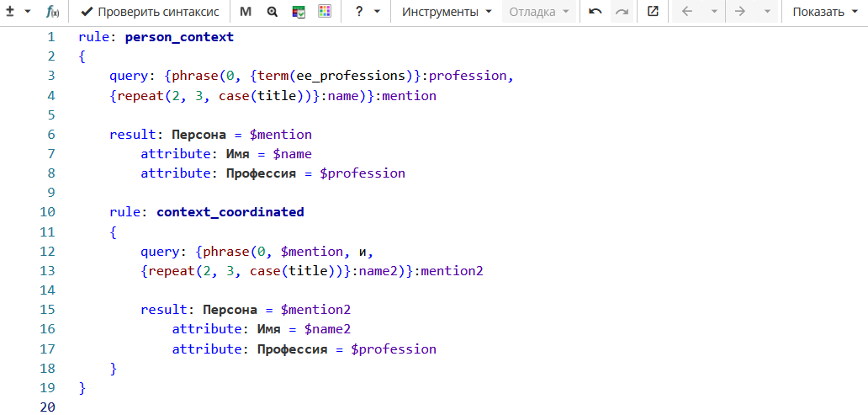
Task: Open forward navigation history dropdown
Action: coord(767,12)
